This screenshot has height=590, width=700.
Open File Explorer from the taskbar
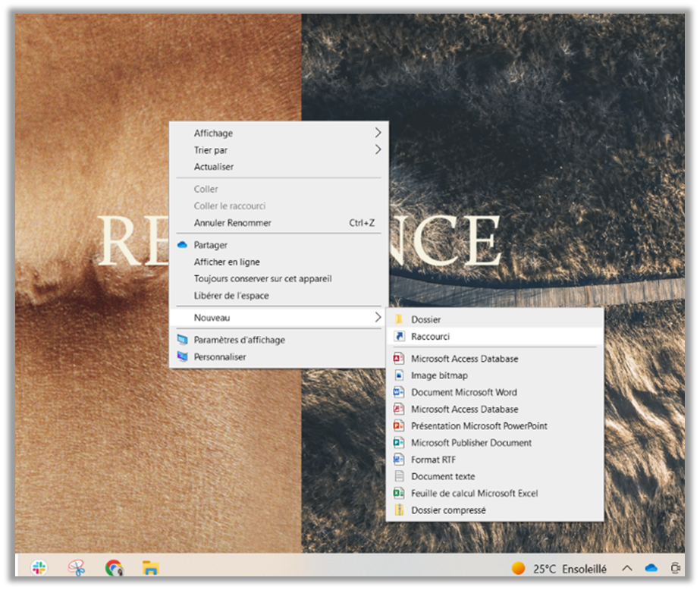click(x=151, y=567)
